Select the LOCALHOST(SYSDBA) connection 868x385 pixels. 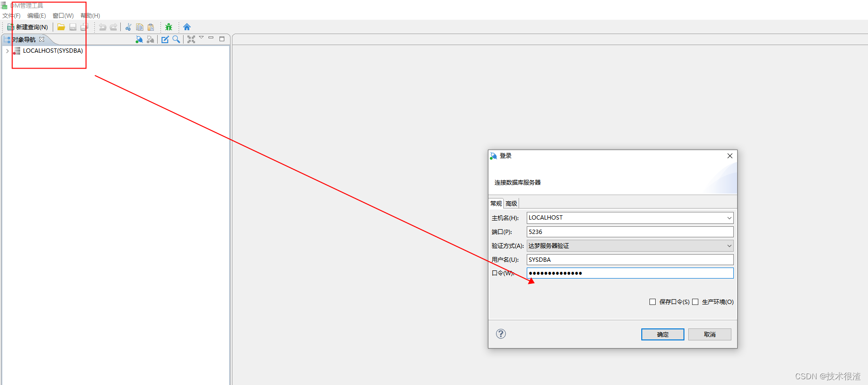tap(53, 51)
